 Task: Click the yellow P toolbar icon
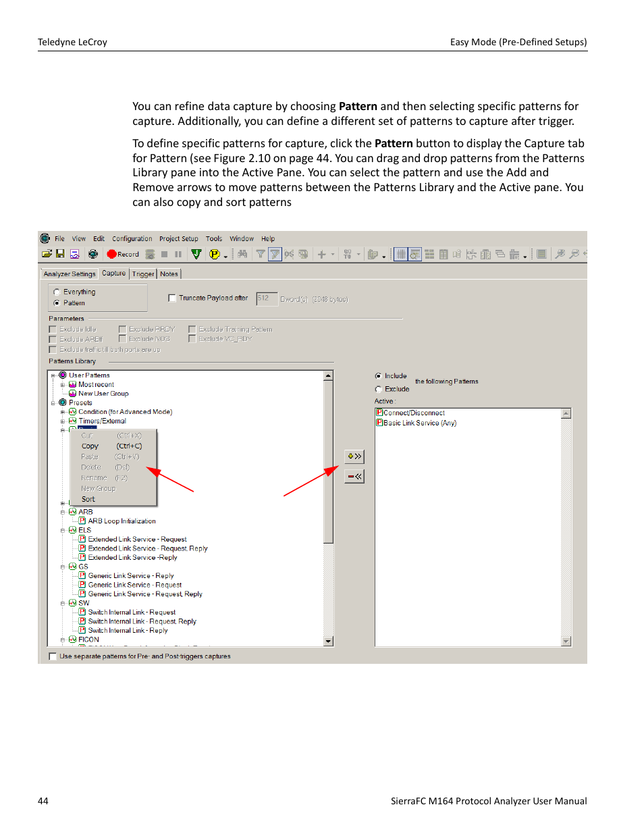(x=215, y=254)
